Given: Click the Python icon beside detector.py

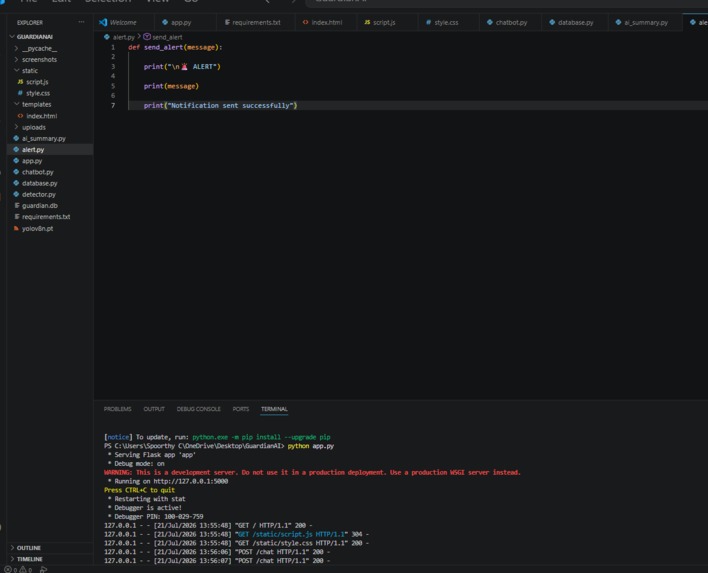Looking at the screenshot, I should [x=16, y=195].
